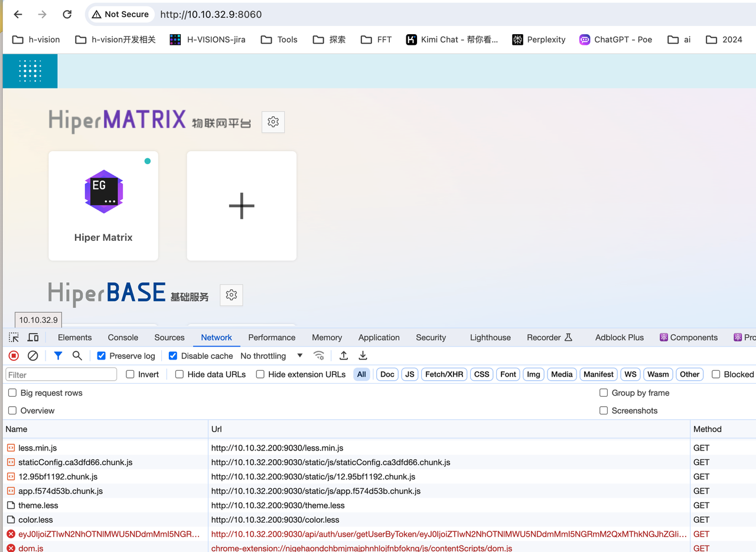Open the h-vision bookmark folder
The width and height of the screenshot is (756, 552).
tap(36, 40)
